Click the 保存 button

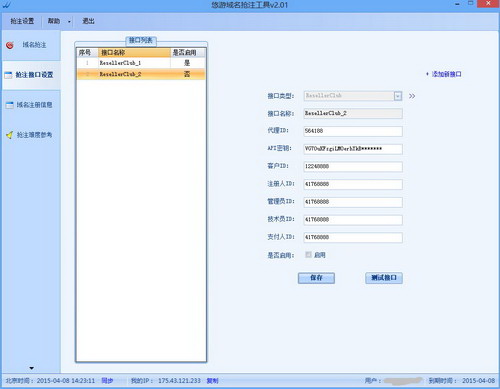316,278
